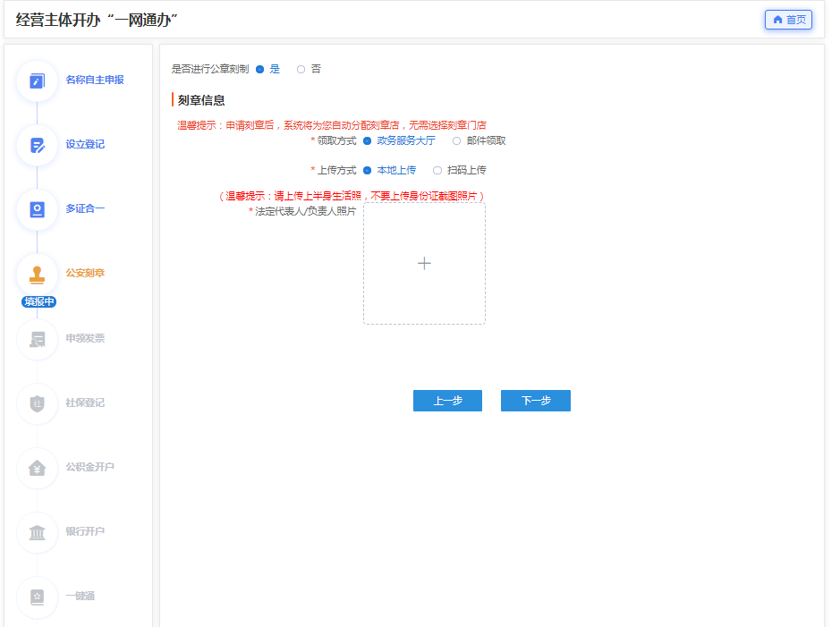Select 扫码上传 upload method
840x627 pixels.
pos(437,170)
